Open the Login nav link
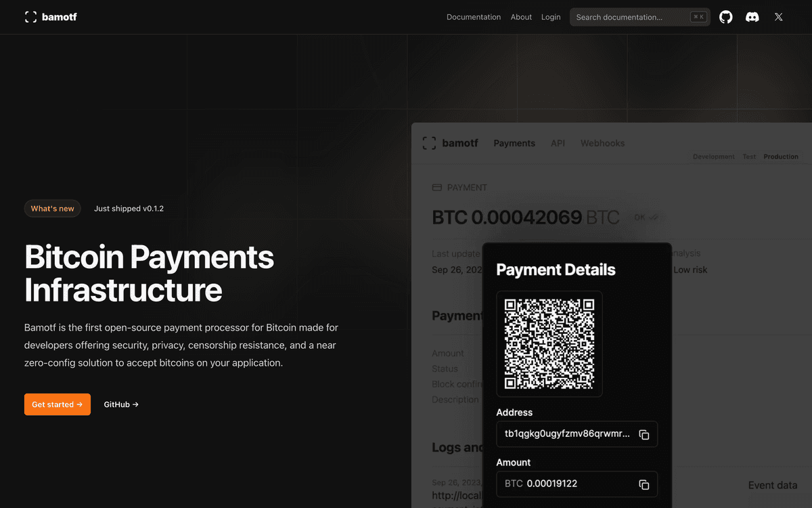The width and height of the screenshot is (812, 508). (x=551, y=17)
